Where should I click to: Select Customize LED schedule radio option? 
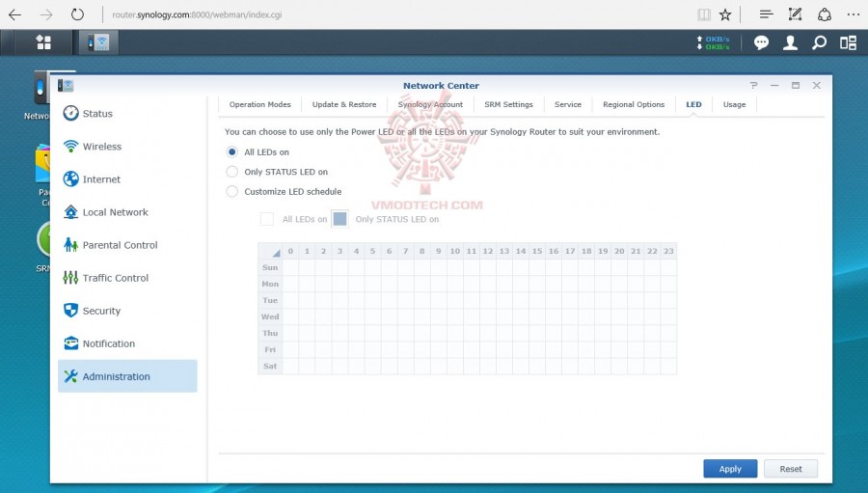(x=231, y=192)
